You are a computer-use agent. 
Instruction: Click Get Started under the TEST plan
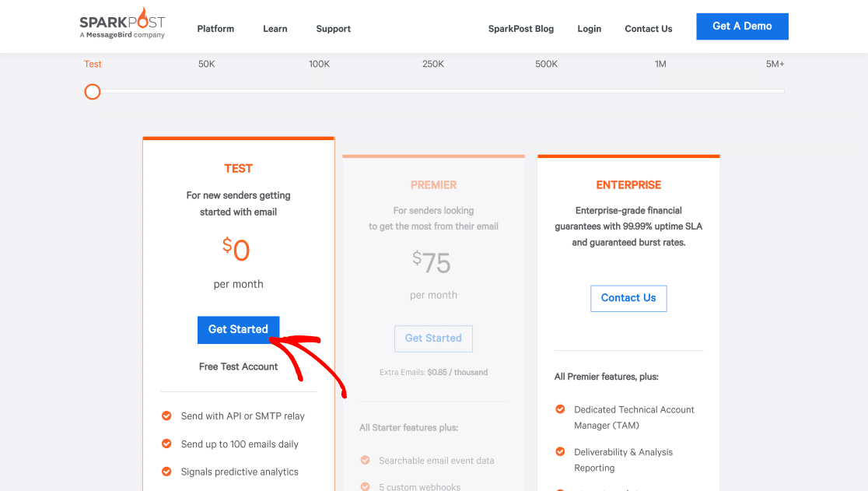[x=238, y=329]
